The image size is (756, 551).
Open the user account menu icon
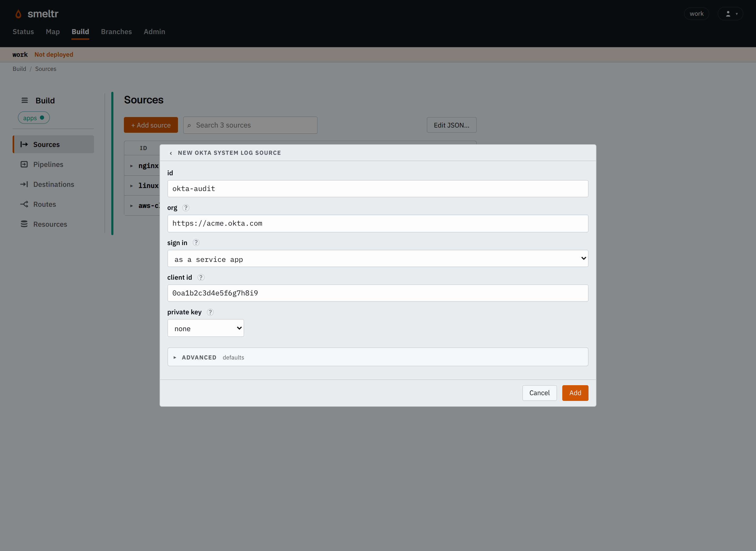point(730,14)
